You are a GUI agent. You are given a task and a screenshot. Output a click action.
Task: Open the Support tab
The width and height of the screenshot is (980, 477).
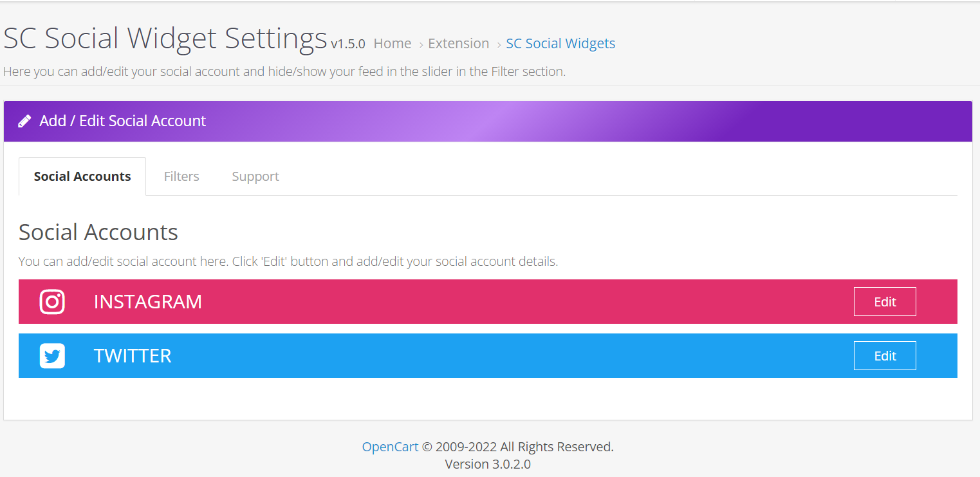pyautogui.click(x=255, y=176)
